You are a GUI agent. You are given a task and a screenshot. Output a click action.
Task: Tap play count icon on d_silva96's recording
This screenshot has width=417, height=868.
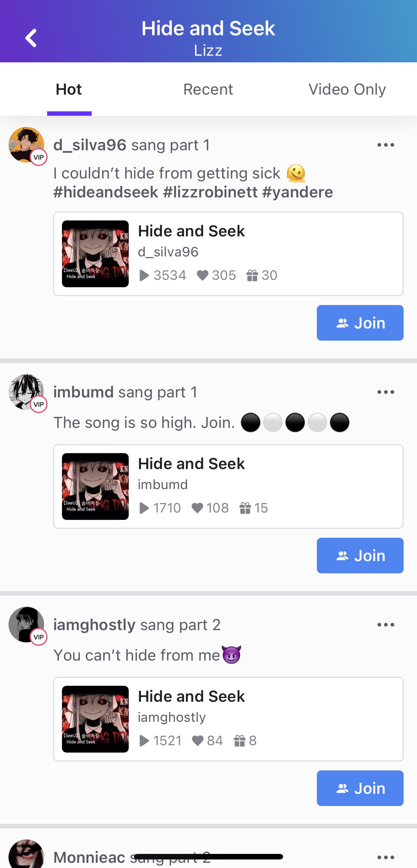coord(144,275)
